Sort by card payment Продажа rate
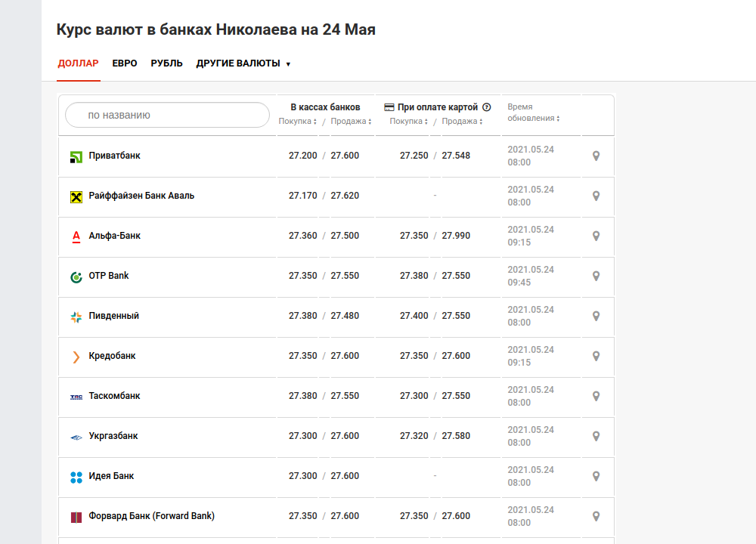This screenshot has width=756, height=544. click(x=463, y=121)
